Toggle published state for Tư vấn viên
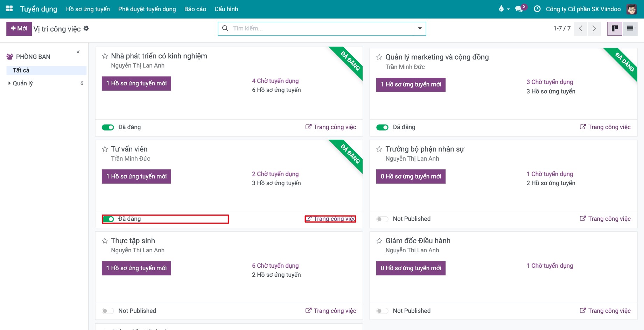 (x=108, y=219)
